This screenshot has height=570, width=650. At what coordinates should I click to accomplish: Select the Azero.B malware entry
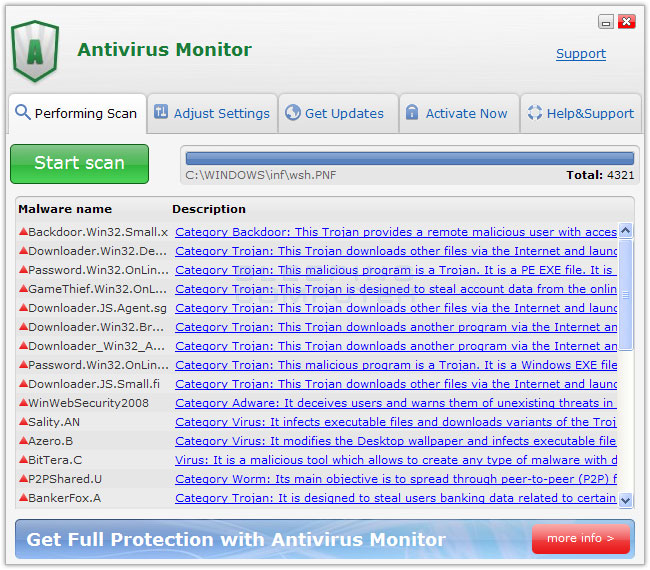(x=51, y=441)
